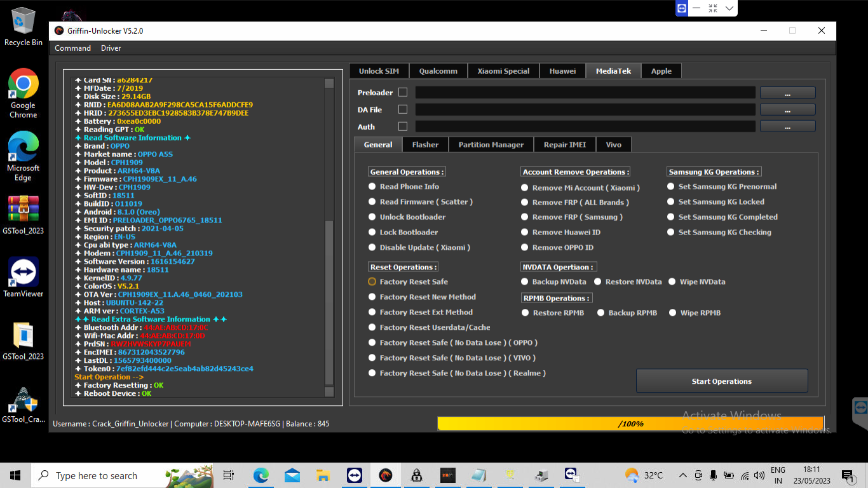Switch to Griffin-Unlocker taskbar icon

pos(385,475)
